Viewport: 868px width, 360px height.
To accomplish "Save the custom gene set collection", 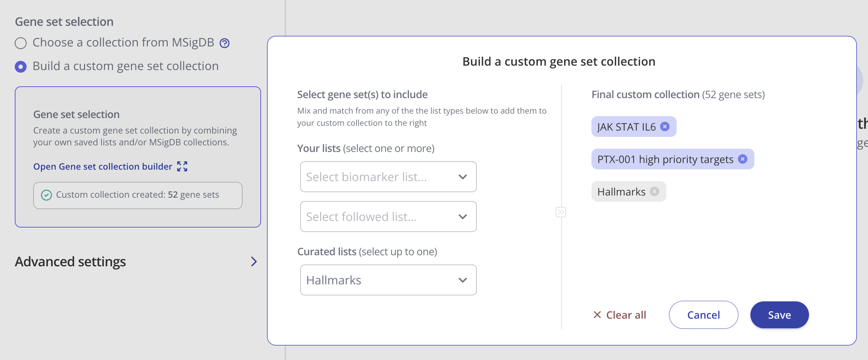I will (779, 315).
